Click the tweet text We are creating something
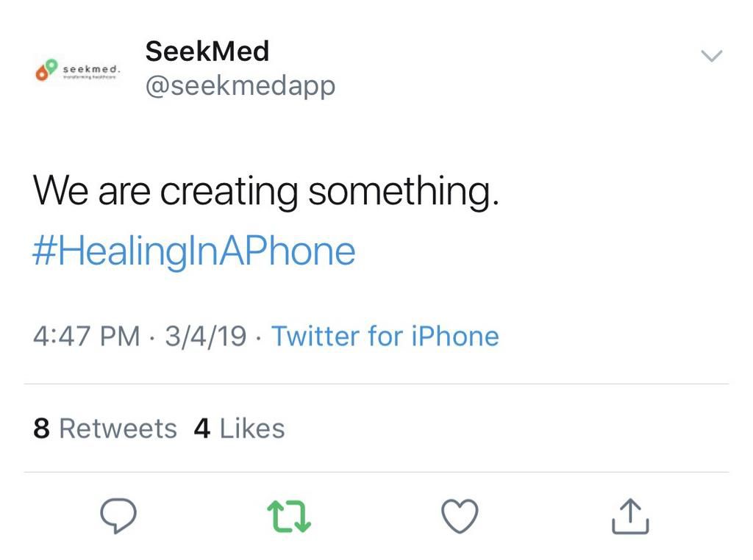This screenshot has width=753, height=560. (267, 190)
